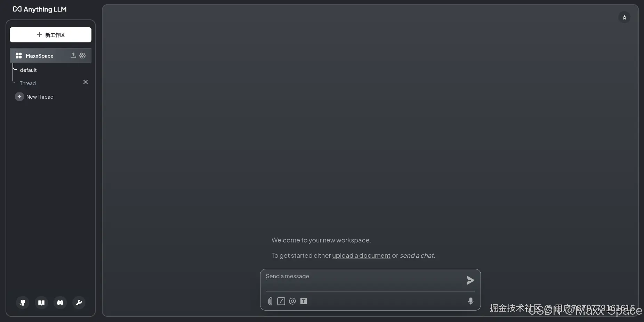Select the Thread item under MaxxSpace
Viewport: 644px width, 322px height.
28,83
